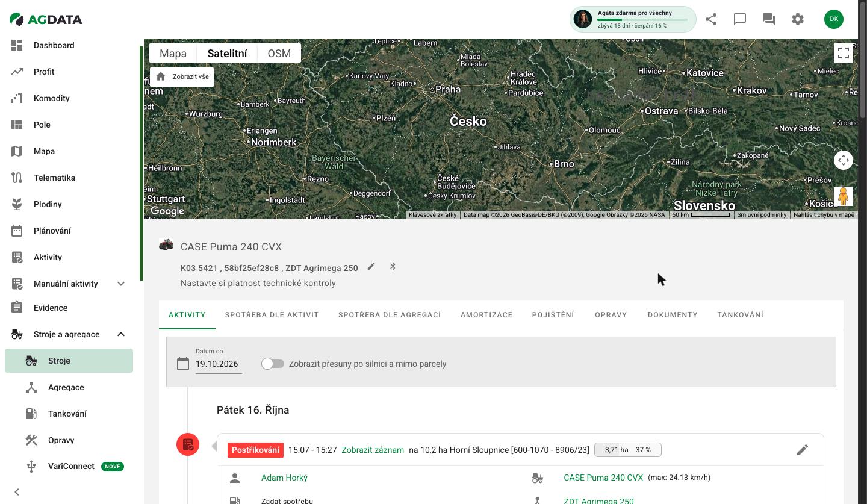Open the Opravy tab
The image size is (867, 504).
coord(611,315)
